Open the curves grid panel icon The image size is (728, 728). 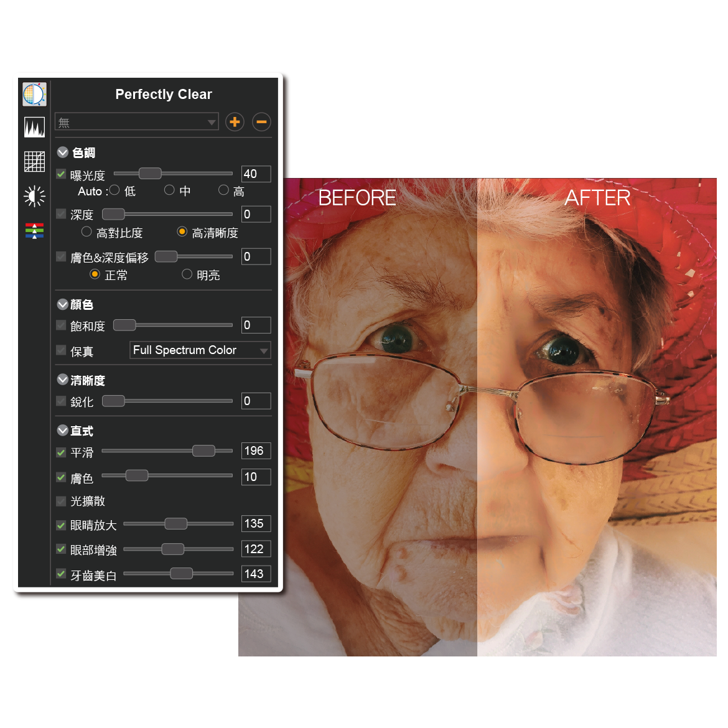pyautogui.click(x=34, y=161)
